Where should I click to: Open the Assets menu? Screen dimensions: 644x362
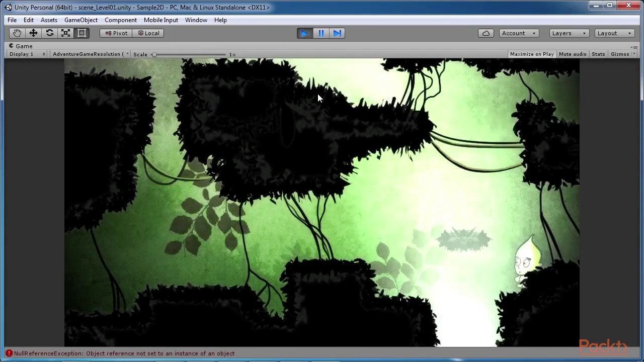pos(49,20)
